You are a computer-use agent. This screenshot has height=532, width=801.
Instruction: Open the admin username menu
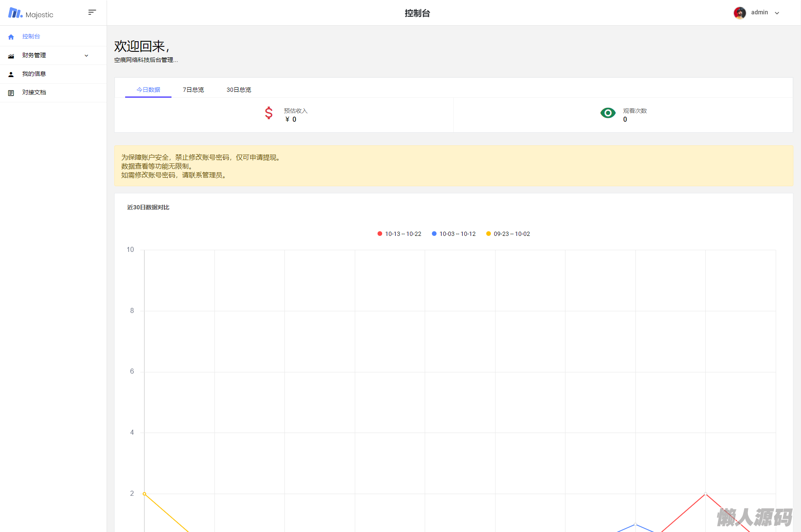point(759,13)
